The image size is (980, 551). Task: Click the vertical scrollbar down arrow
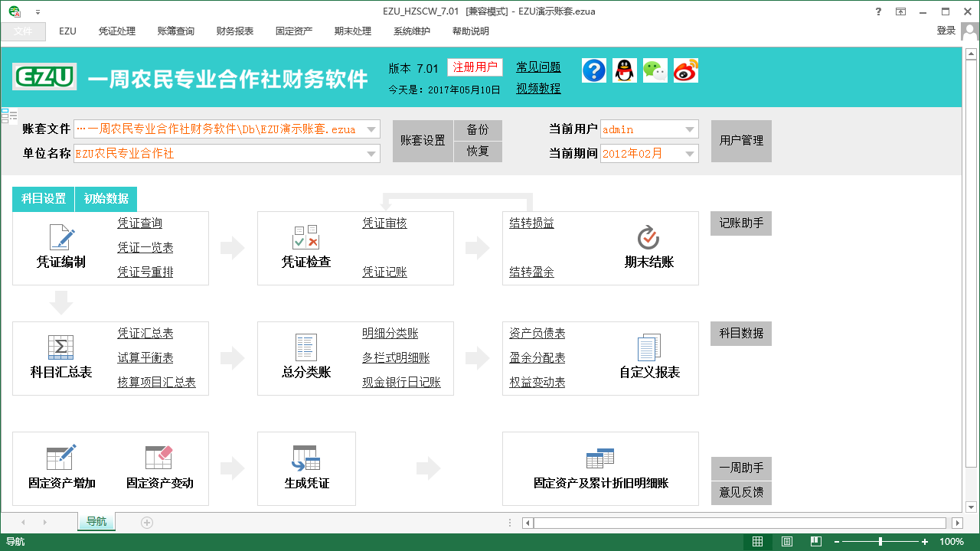971,507
